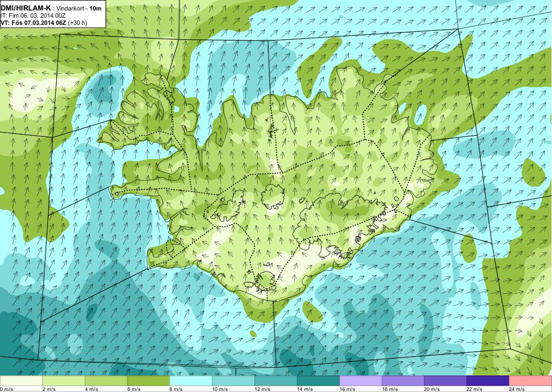This screenshot has width=552, height=392.
Task: Click the '10 m/s' legend label
Action: pos(220,389)
